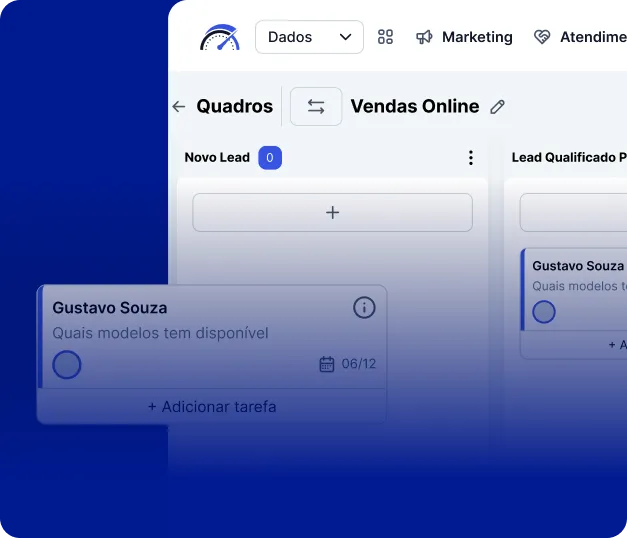This screenshot has height=538, width=627.
Task: Click the calendar icon next to 06/12
Action: tap(327, 364)
